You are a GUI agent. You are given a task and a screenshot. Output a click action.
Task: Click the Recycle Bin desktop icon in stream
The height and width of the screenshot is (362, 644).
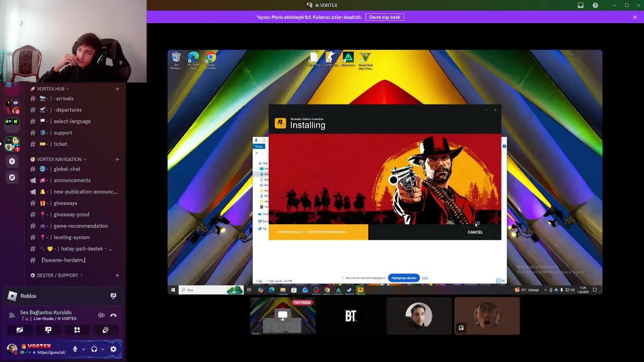176,61
